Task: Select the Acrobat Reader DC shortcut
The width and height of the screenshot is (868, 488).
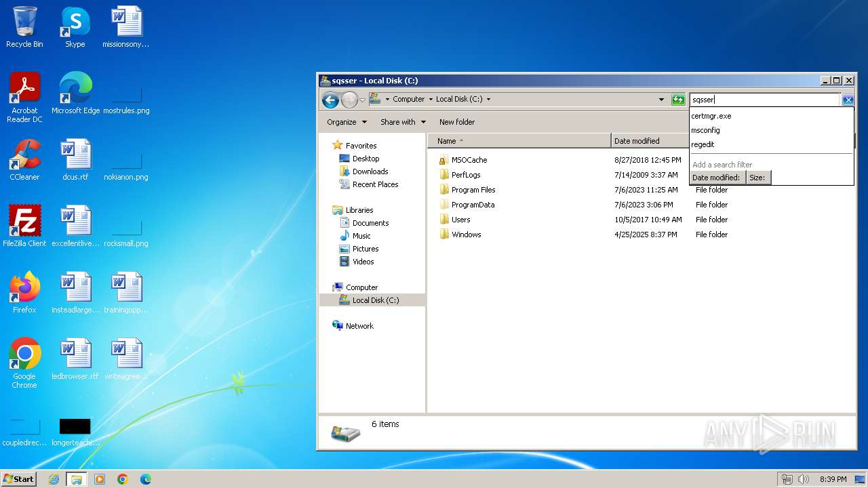Action: [x=24, y=98]
